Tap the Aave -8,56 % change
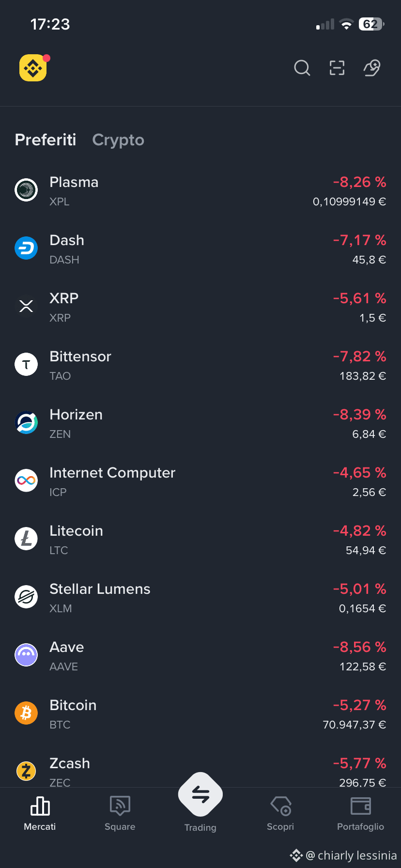 pyautogui.click(x=359, y=647)
